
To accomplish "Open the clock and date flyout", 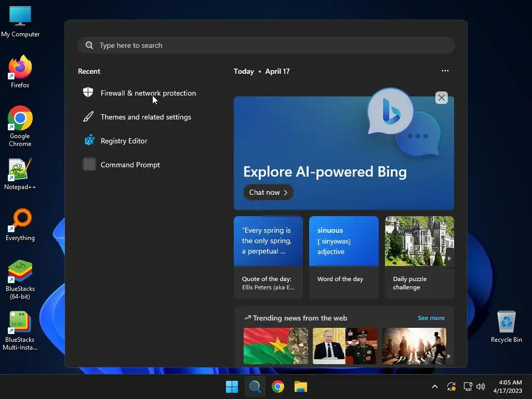I will pyautogui.click(x=508, y=387).
